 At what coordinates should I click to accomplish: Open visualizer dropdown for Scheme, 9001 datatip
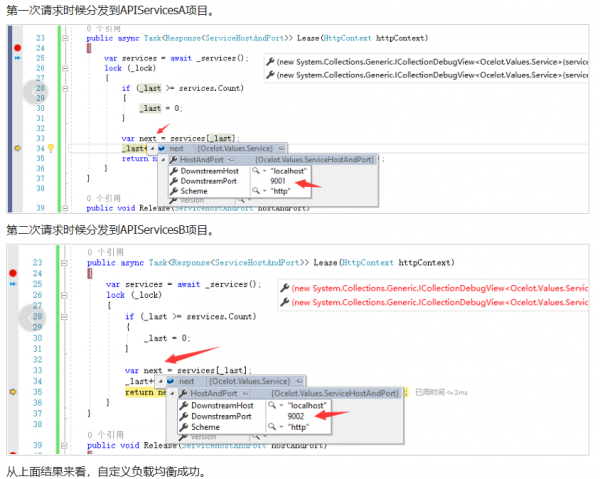[264, 191]
